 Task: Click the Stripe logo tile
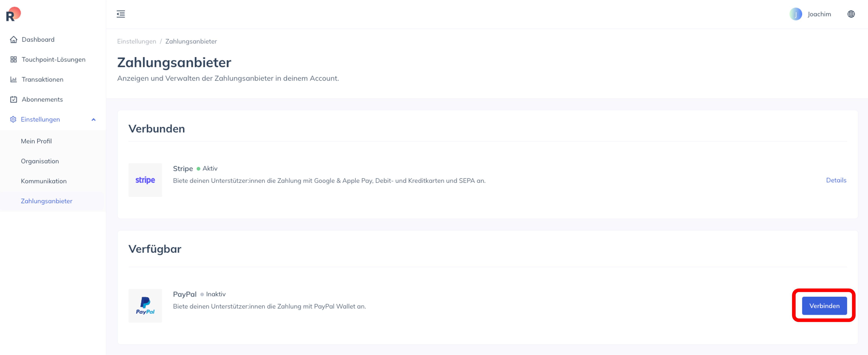pos(145,180)
